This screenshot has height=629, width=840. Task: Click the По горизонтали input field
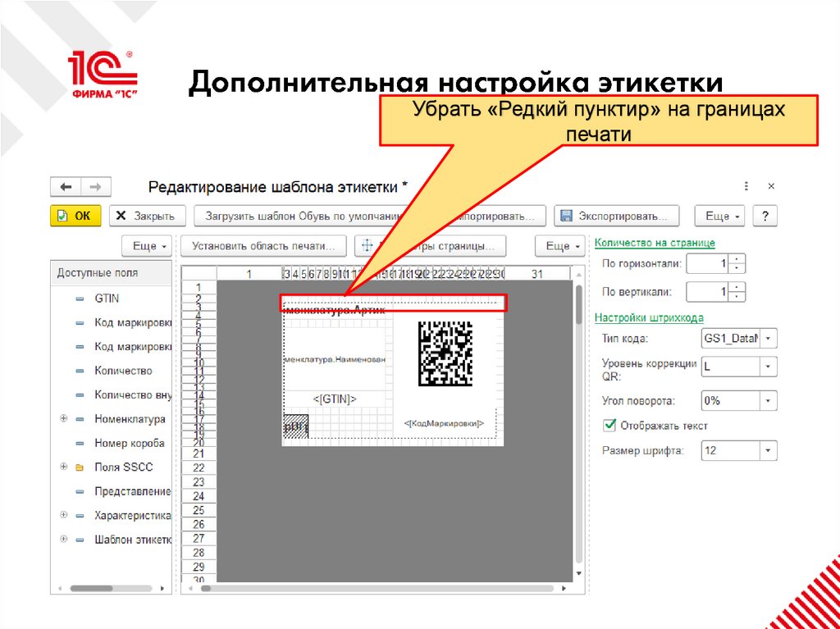click(708, 263)
